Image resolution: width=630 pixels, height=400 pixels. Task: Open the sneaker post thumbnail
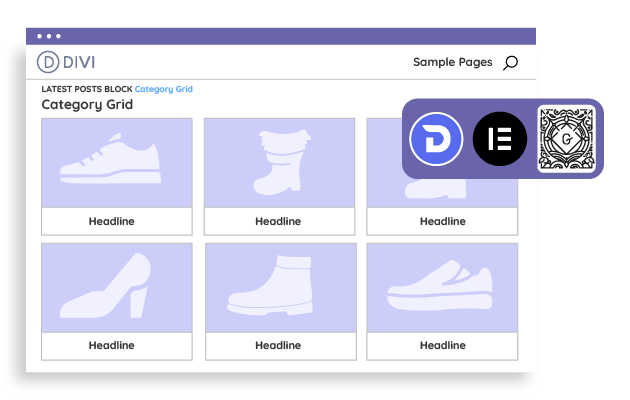[x=116, y=163]
